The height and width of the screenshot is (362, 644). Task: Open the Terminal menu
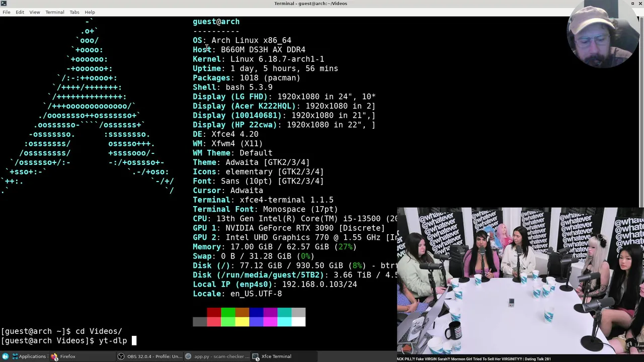click(54, 12)
